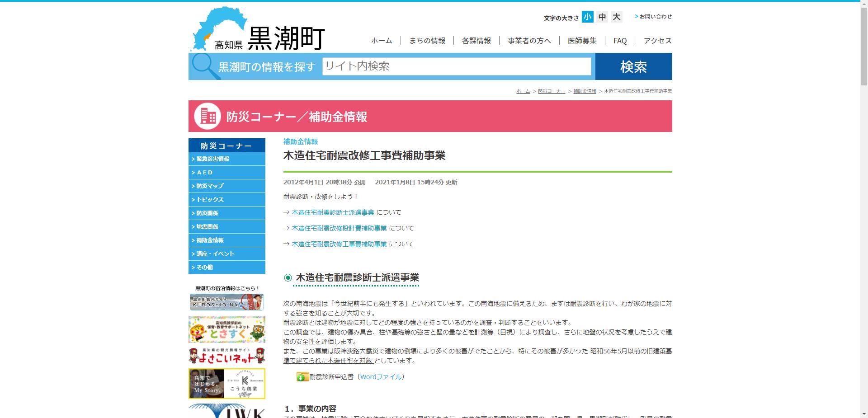Open the KUROSHIO NAVI tourism banner
Image resolution: width=868 pixels, height=418 pixels.
(x=226, y=302)
